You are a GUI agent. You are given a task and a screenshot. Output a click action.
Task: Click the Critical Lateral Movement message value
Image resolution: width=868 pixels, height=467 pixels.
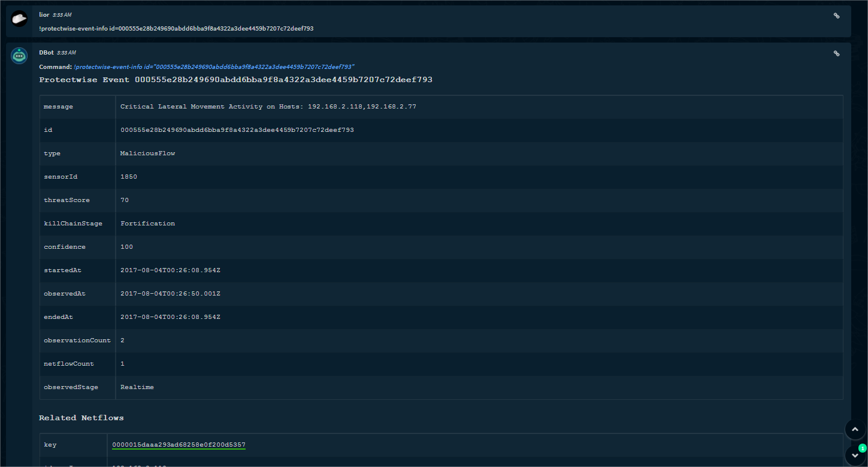pyautogui.click(x=268, y=107)
